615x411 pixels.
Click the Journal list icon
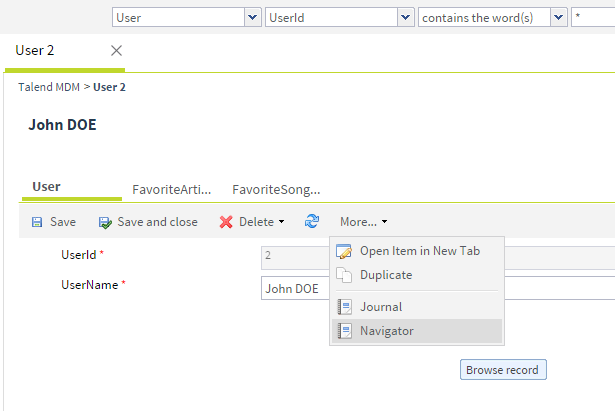pyautogui.click(x=344, y=307)
